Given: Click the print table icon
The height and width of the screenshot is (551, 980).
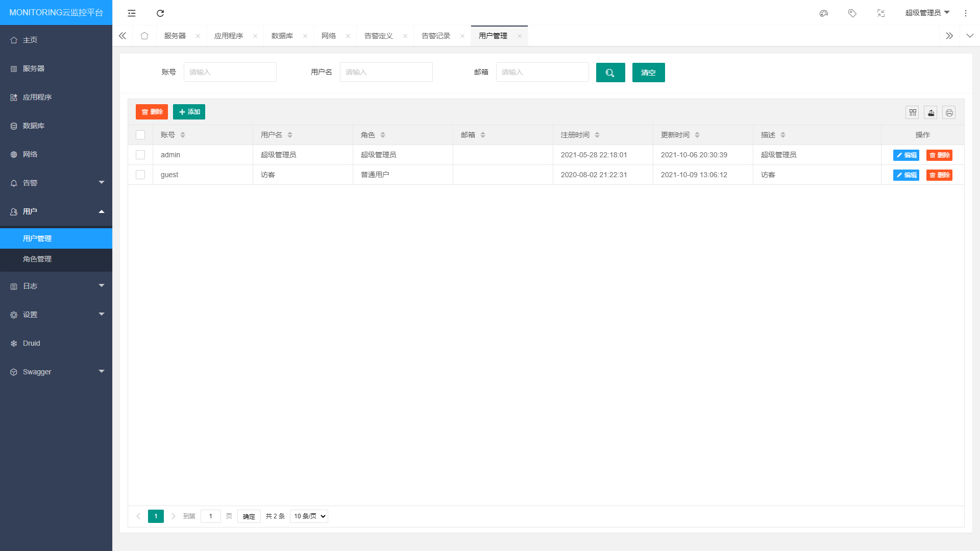Looking at the screenshot, I should click(949, 112).
